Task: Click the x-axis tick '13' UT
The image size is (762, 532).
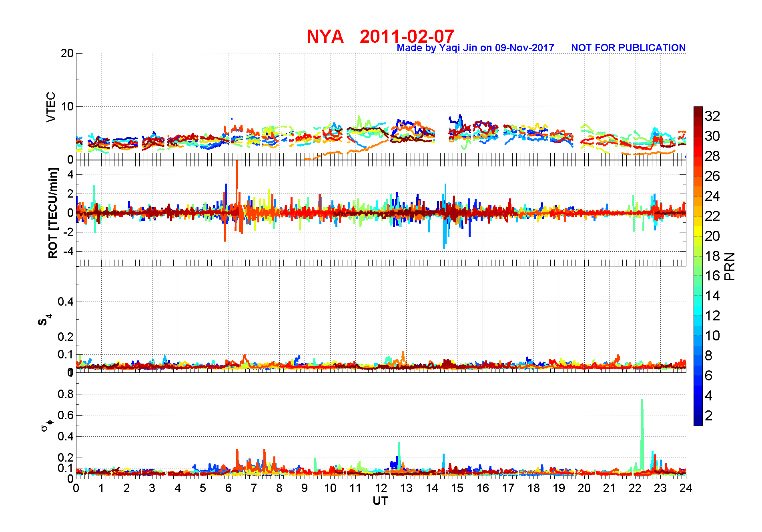Action: pyautogui.click(x=406, y=488)
